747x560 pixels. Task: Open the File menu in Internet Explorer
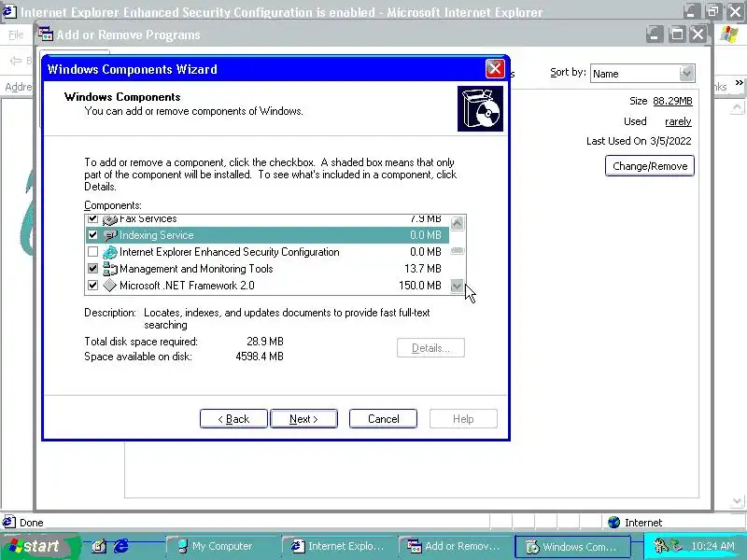pyautogui.click(x=16, y=35)
